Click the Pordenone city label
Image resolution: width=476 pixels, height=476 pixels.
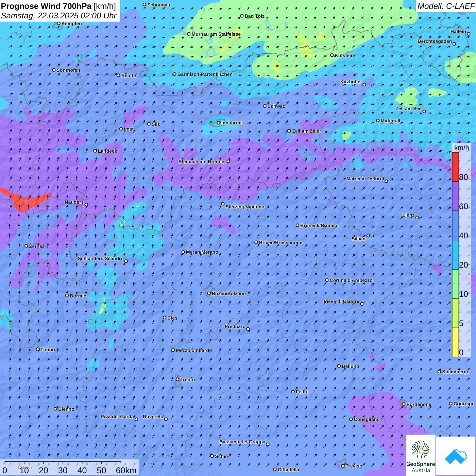click(x=419, y=404)
